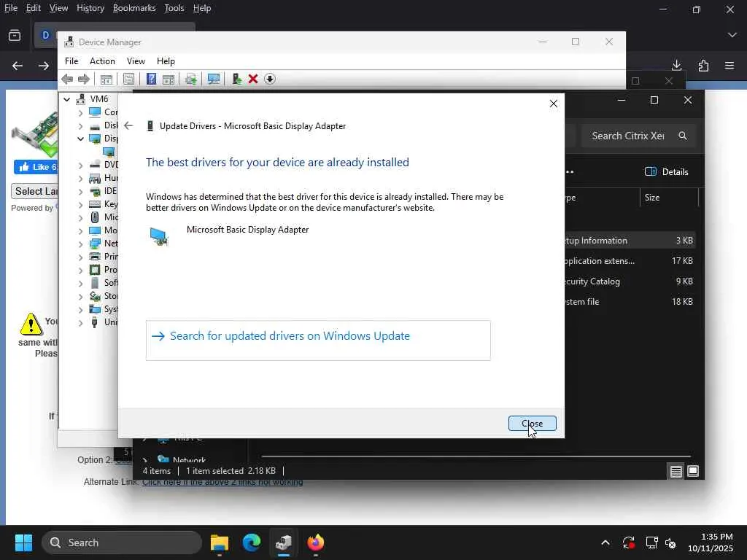
Task: Dismiss the Update Drivers dialog with the X
Action: pyautogui.click(x=553, y=104)
